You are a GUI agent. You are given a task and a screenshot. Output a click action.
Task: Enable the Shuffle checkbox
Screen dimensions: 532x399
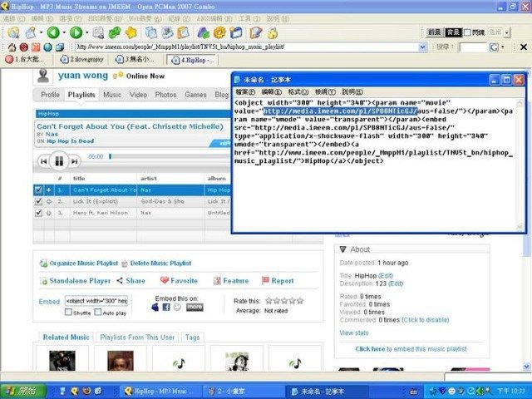[68, 313]
